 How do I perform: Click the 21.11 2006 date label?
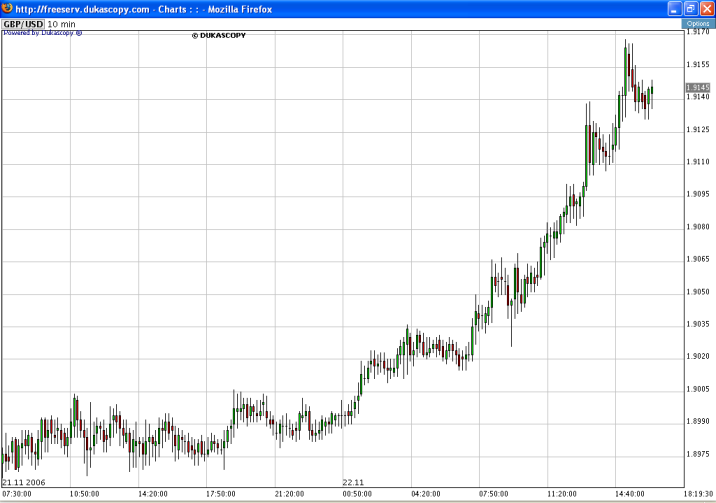pos(24,482)
